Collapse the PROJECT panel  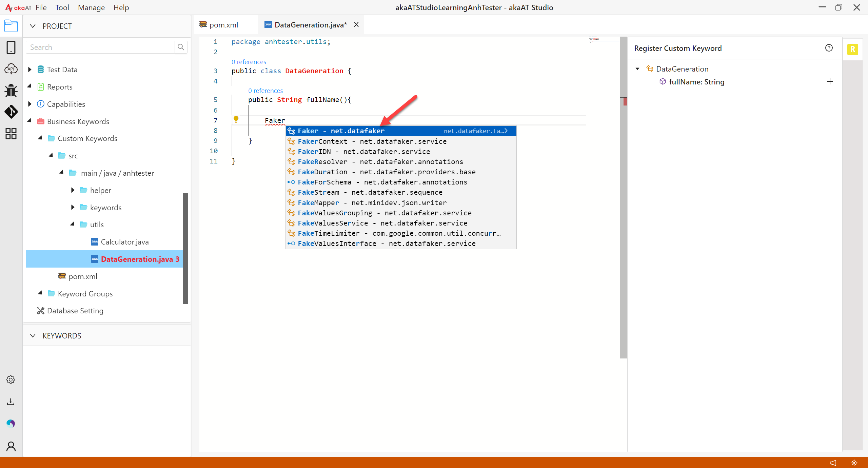point(33,26)
